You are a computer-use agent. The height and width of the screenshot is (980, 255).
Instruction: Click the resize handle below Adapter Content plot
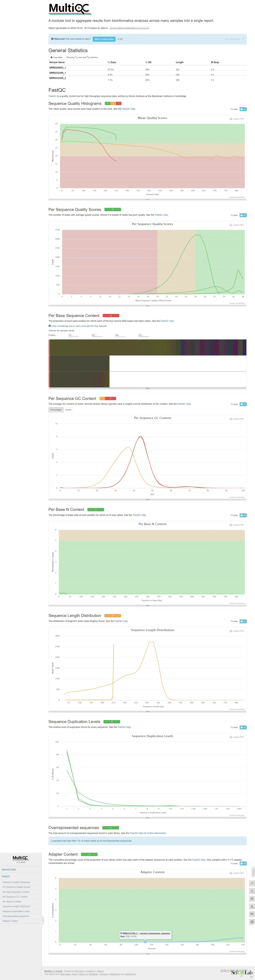coord(147,954)
